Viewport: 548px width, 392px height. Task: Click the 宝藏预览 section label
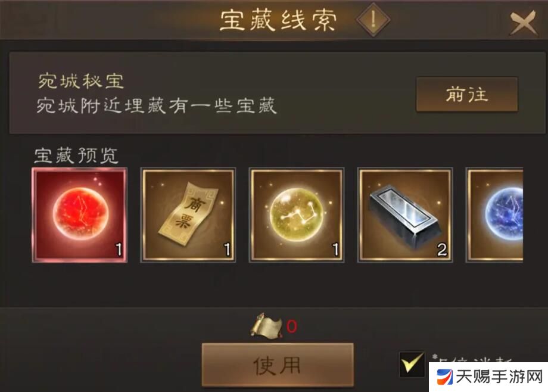tap(76, 155)
